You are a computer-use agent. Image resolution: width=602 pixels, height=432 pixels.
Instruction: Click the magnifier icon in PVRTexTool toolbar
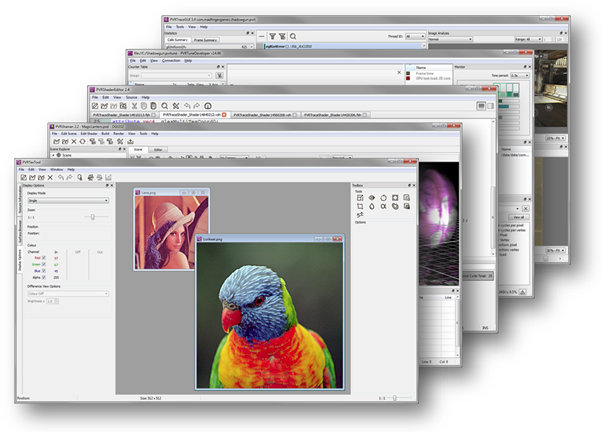pos(79,177)
